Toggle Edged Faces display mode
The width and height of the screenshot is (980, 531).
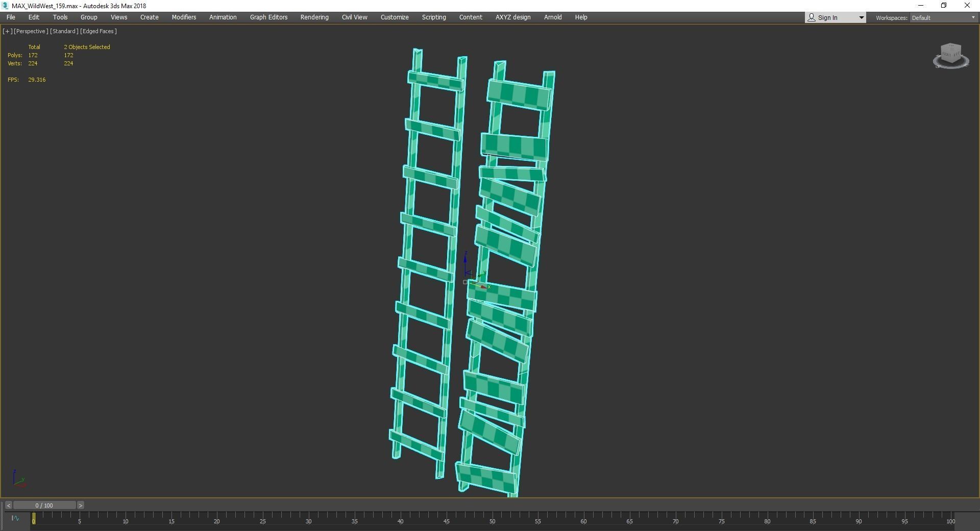click(x=99, y=31)
